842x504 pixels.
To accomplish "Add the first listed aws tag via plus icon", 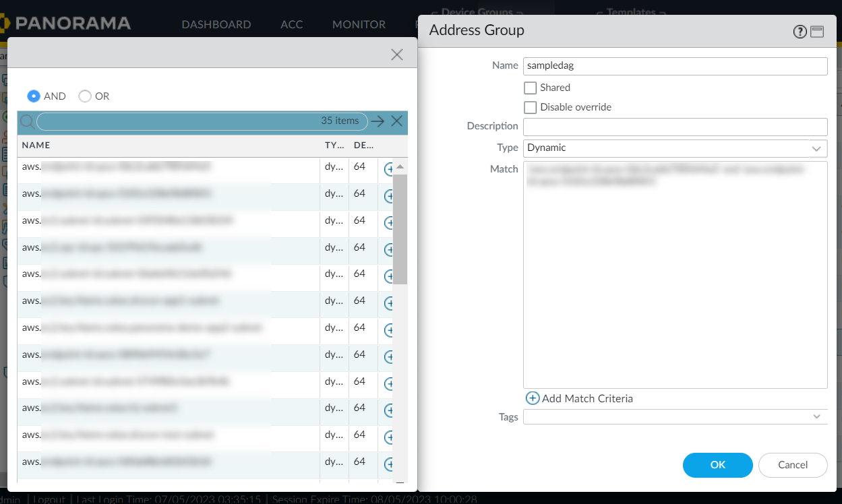I will 390,170.
